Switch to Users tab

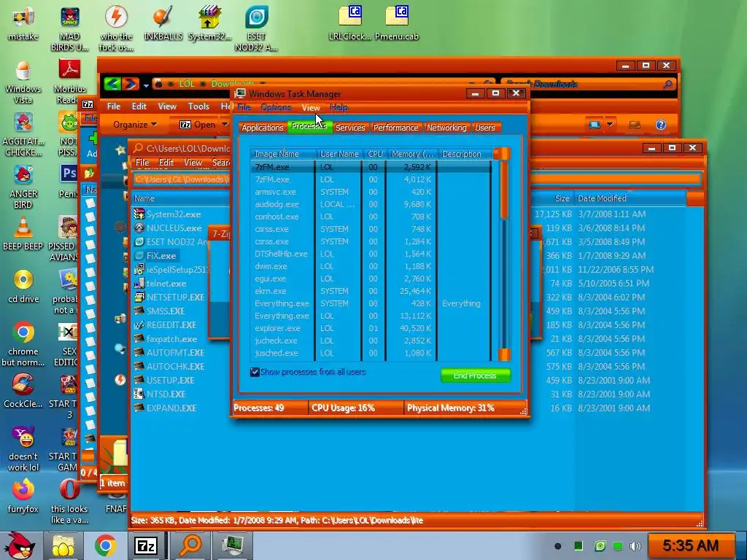[x=484, y=128]
